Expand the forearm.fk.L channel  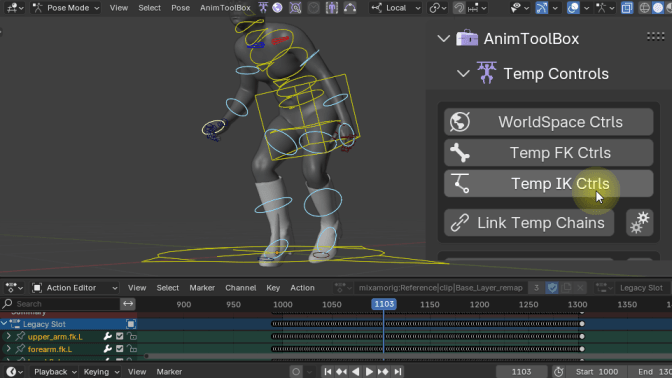tap(9, 349)
